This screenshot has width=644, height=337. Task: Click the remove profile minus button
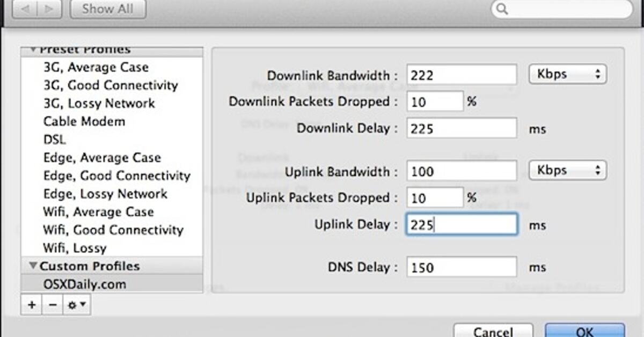click(x=52, y=305)
